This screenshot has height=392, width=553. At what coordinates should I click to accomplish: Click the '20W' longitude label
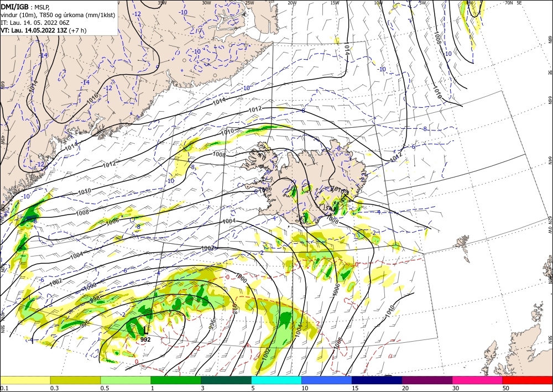[x=292, y=2]
